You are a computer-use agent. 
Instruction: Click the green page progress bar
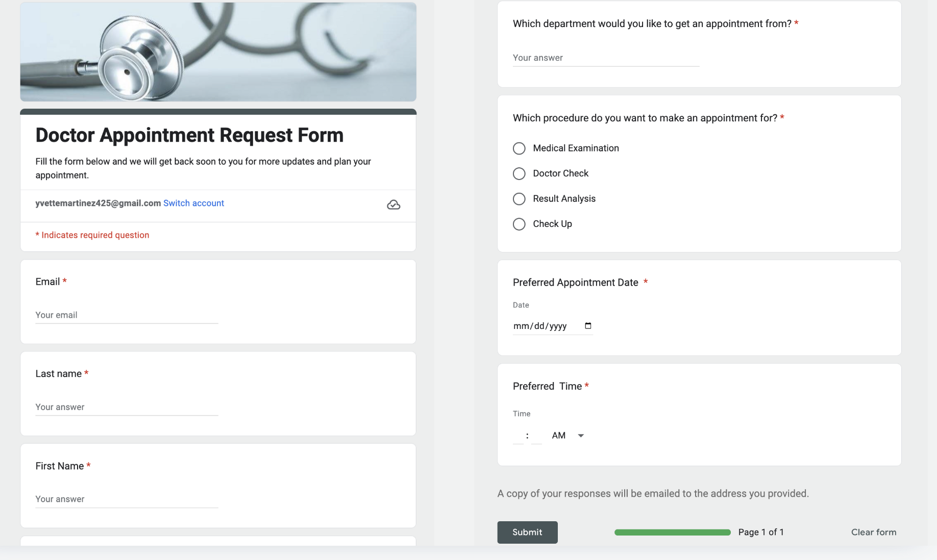pos(672,532)
